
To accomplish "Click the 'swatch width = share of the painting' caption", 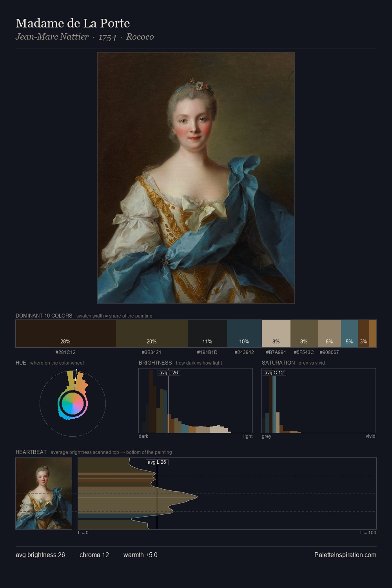I will [114, 316].
